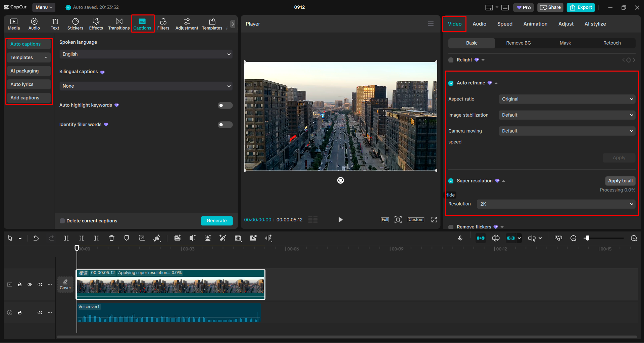Image resolution: width=644 pixels, height=343 pixels.
Task: Select the Filters panel icon
Action: (x=163, y=24)
